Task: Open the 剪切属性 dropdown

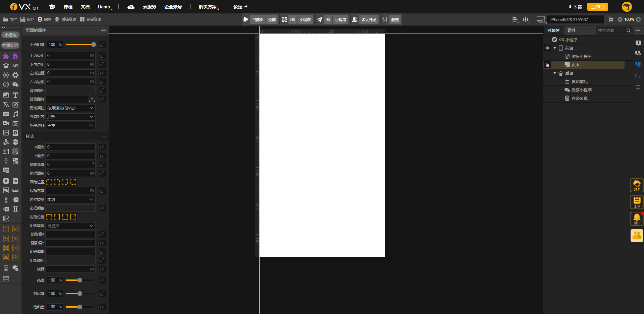Action: (x=70, y=108)
